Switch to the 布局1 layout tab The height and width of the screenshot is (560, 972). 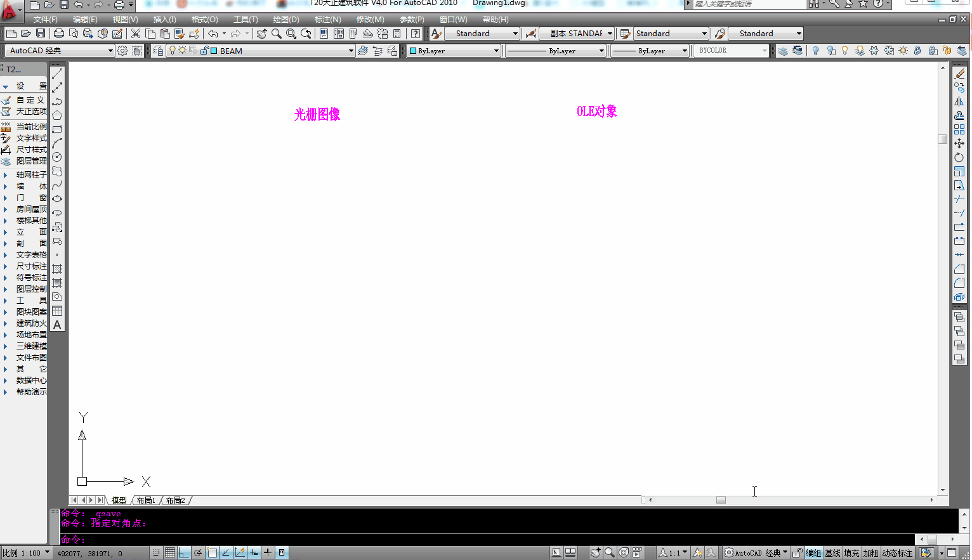146,500
